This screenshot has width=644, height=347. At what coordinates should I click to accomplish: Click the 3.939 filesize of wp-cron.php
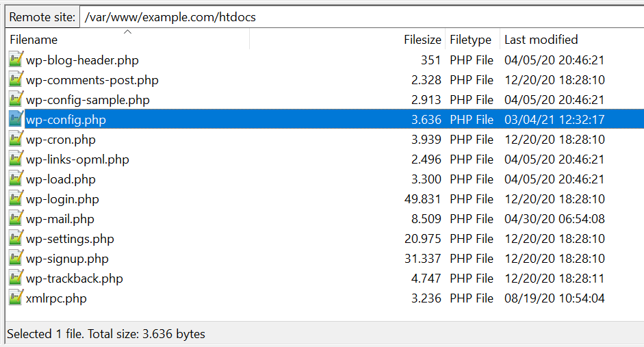426,140
